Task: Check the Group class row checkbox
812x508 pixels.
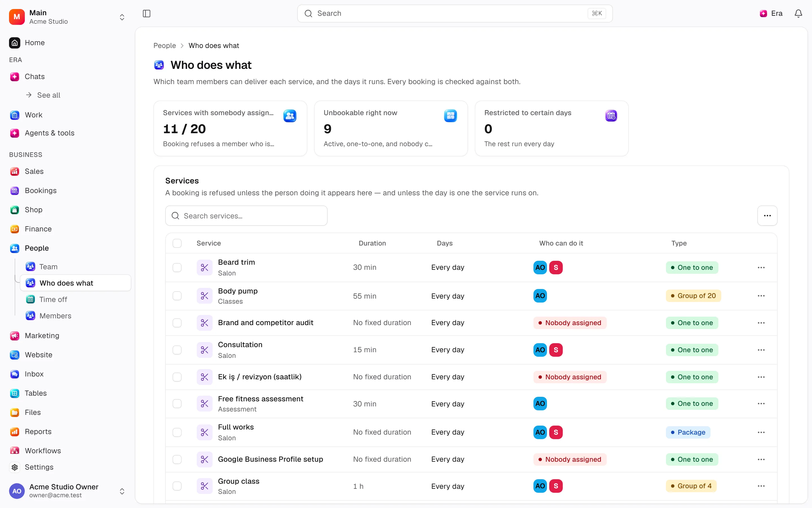Action: (x=177, y=486)
